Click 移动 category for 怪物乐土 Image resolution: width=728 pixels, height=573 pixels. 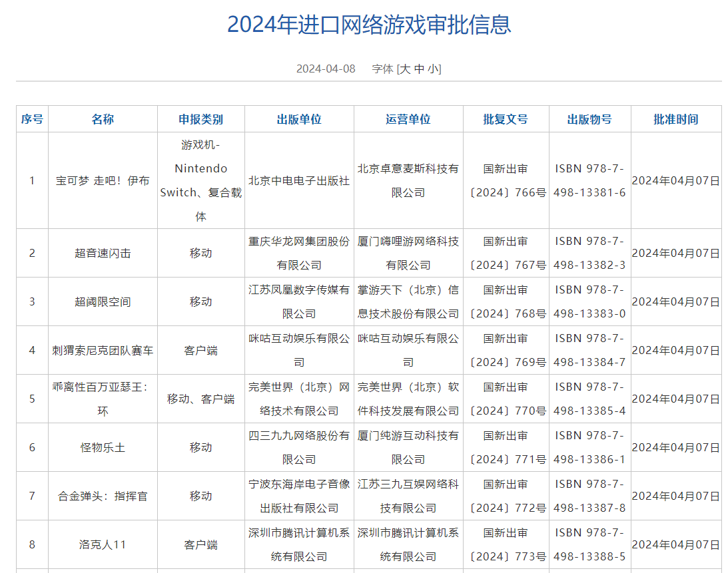(x=200, y=448)
